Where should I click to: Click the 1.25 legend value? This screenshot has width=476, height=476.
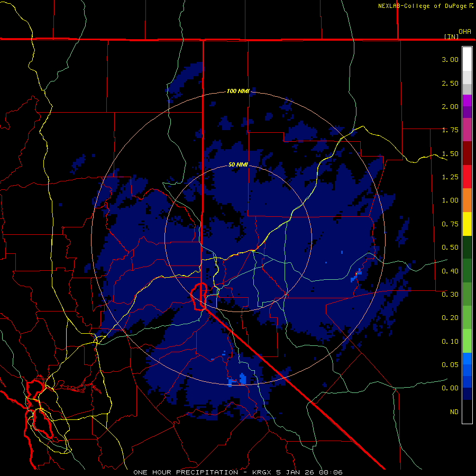pos(450,177)
